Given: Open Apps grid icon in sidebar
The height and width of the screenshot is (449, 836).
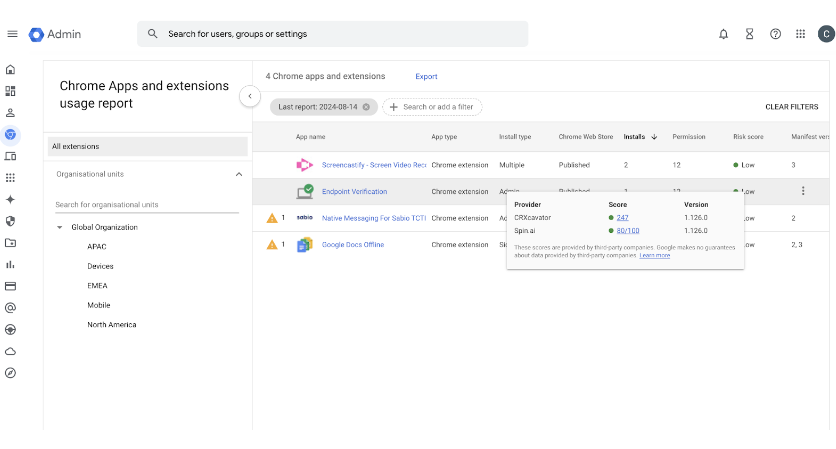Looking at the screenshot, I should (x=10, y=178).
